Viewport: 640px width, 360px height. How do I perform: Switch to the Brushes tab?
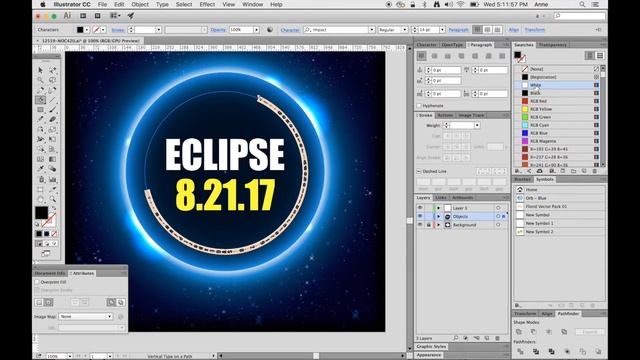(x=522, y=179)
